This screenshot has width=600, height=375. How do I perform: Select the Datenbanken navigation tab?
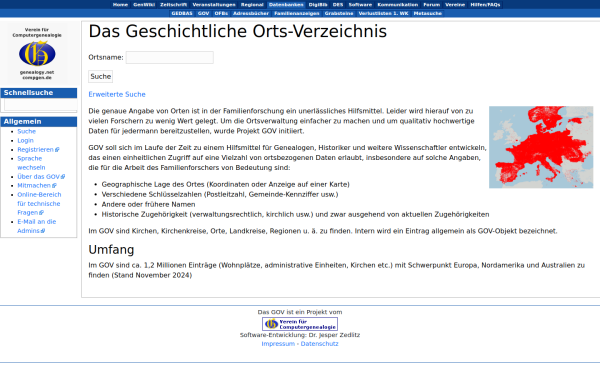[x=286, y=5]
